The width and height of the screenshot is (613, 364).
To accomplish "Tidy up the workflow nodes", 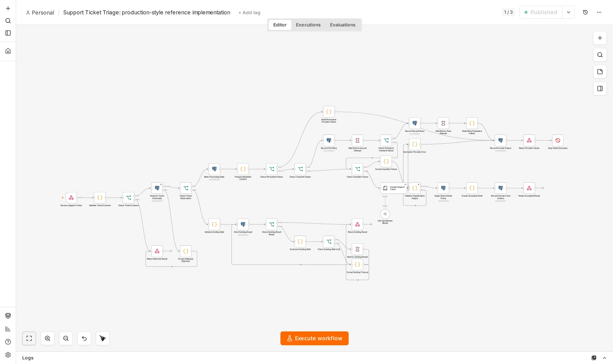I will pyautogui.click(x=103, y=338).
